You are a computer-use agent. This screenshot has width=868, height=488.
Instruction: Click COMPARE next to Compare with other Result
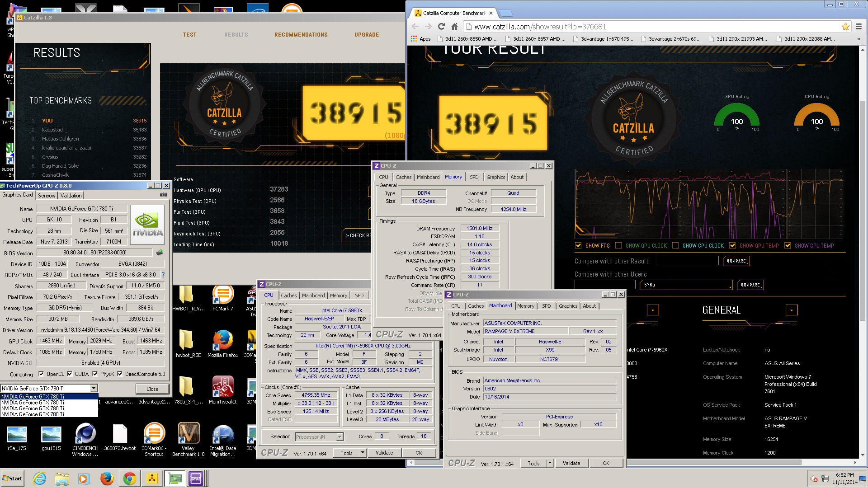[736, 261]
